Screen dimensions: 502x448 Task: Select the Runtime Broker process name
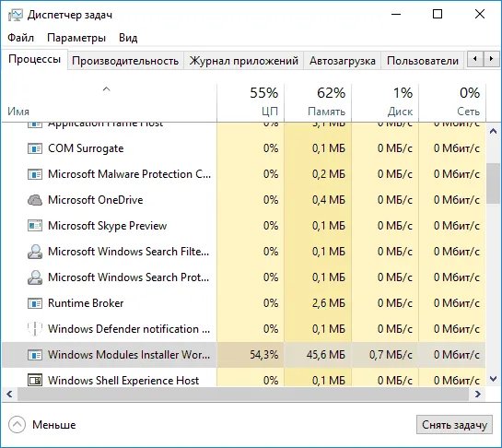[x=86, y=303]
